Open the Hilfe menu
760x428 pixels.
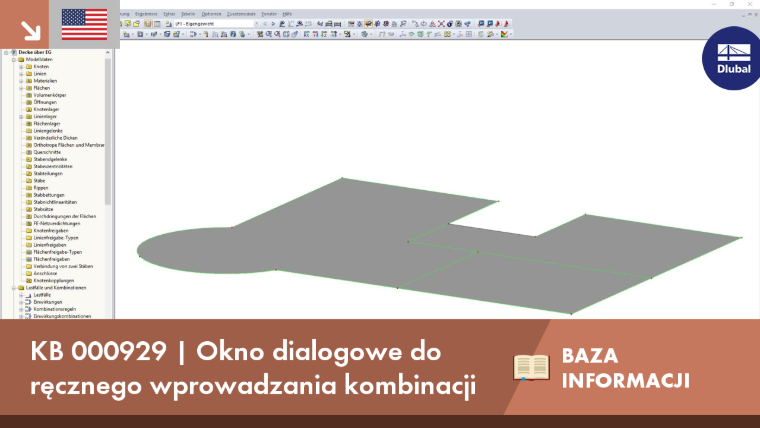pyautogui.click(x=287, y=14)
